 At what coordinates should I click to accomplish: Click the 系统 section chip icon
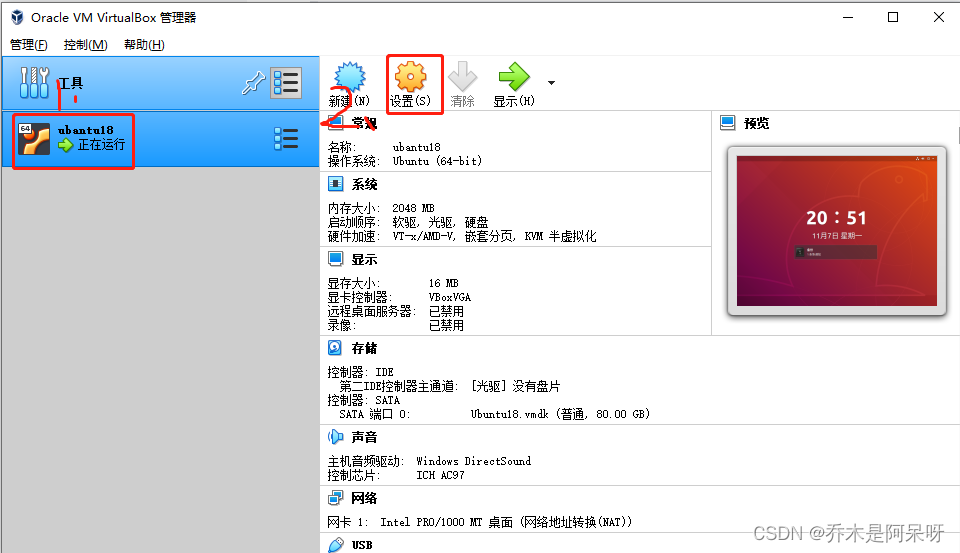pyautogui.click(x=336, y=184)
